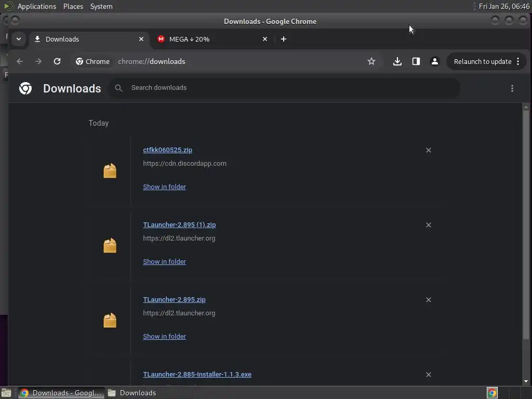Screen dimensions: 532x399
Task: Focus the Search downloads field
Action: pyautogui.click(x=284, y=88)
